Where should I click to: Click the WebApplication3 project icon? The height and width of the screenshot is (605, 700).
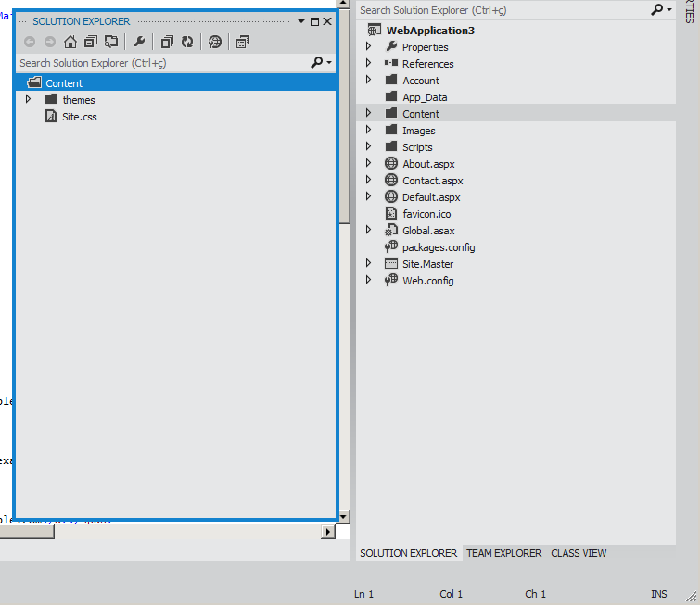pos(375,30)
